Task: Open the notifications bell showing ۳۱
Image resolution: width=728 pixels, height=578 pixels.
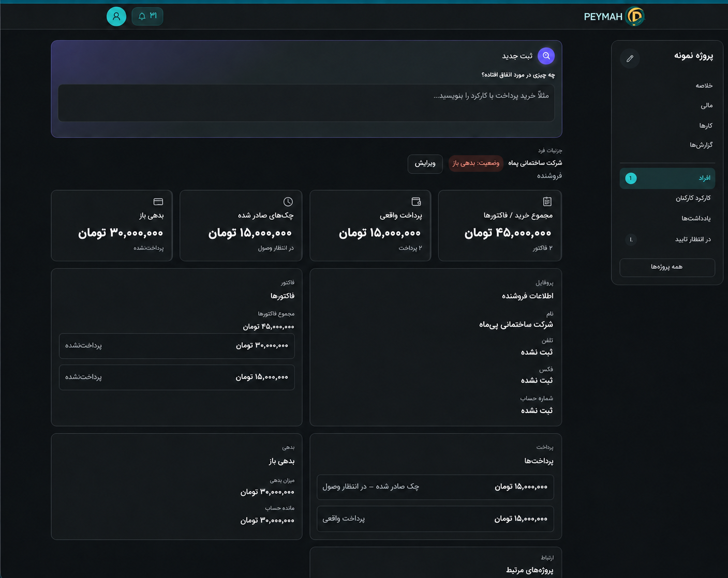Action: [147, 16]
